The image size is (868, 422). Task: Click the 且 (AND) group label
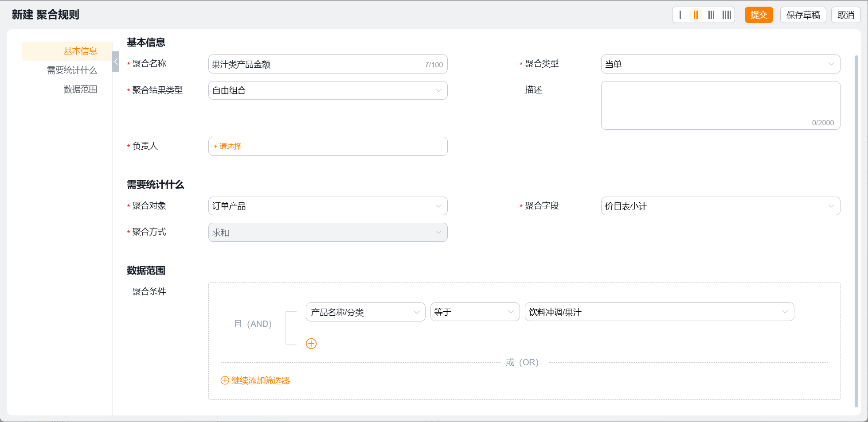(253, 324)
